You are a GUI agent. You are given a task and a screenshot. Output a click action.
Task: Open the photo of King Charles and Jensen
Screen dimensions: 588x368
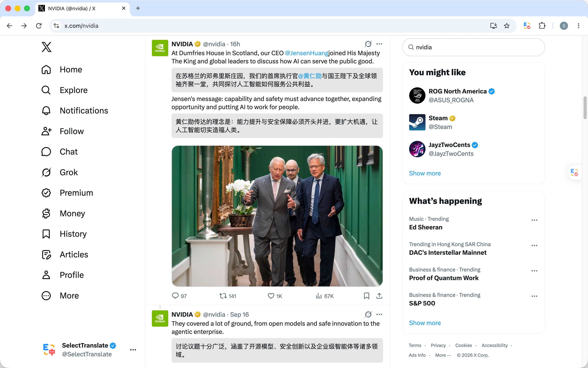point(277,216)
